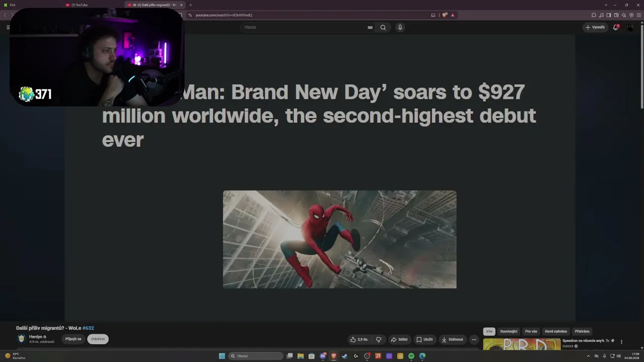This screenshot has width=644, height=362.
Task: Select the 'Přehráno' filter chip
Action: coord(582,331)
